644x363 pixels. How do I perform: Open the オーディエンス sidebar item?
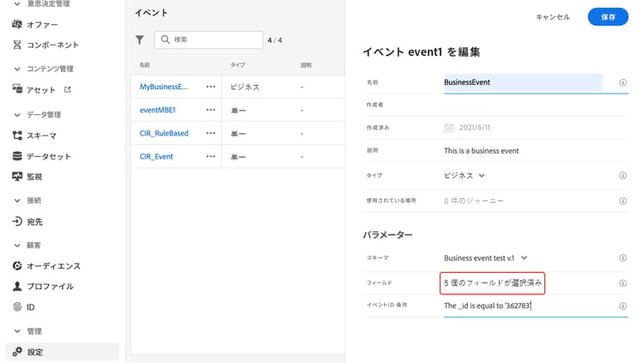[46, 266]
